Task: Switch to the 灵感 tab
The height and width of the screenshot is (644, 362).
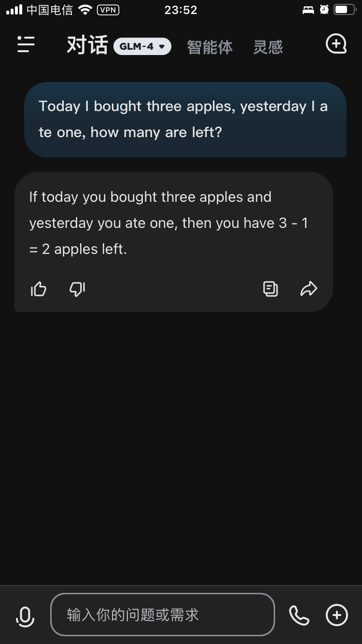Action: 268,47
